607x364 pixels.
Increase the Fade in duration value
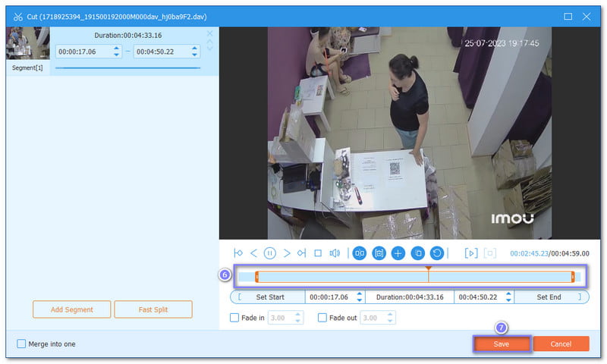click(297, 315)
